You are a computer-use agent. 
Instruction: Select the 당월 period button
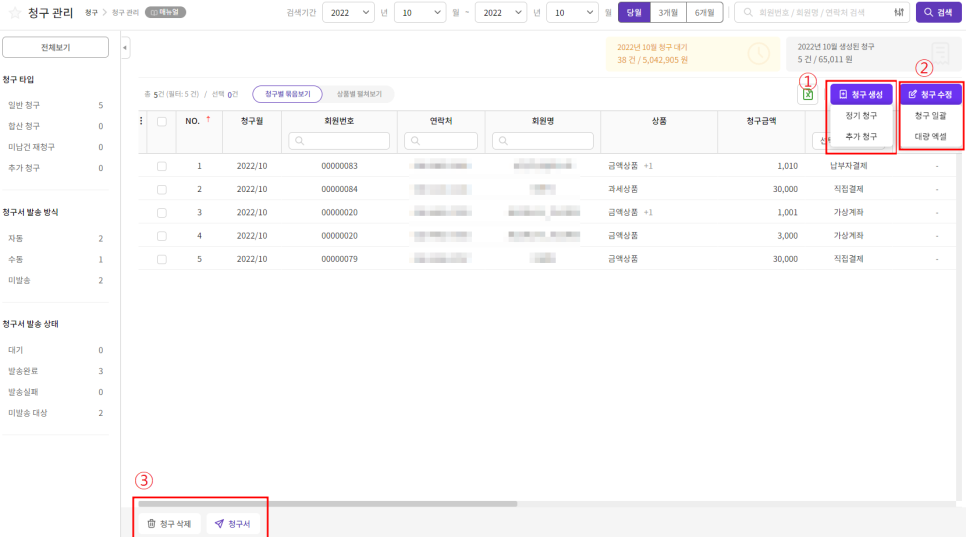[x=634, y=12]
